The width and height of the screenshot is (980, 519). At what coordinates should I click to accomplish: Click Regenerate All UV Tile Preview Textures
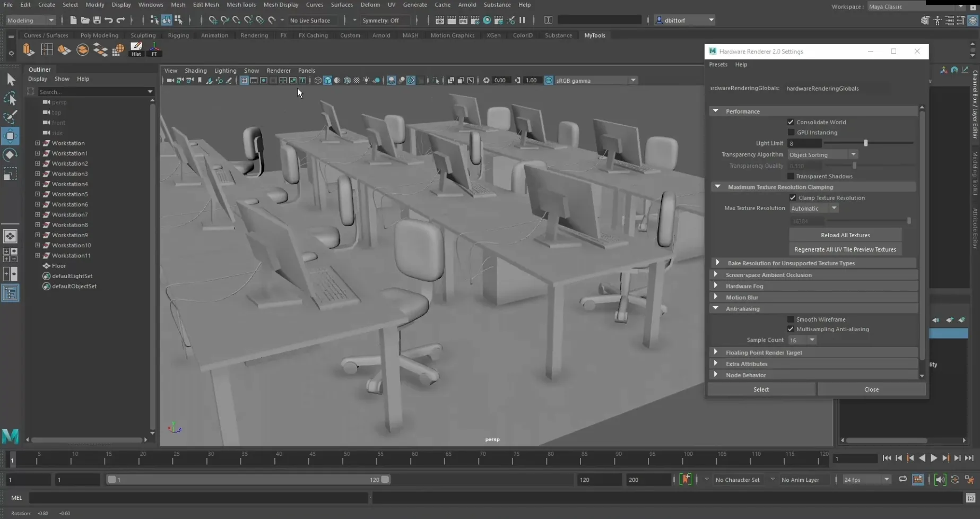[845, 249]
